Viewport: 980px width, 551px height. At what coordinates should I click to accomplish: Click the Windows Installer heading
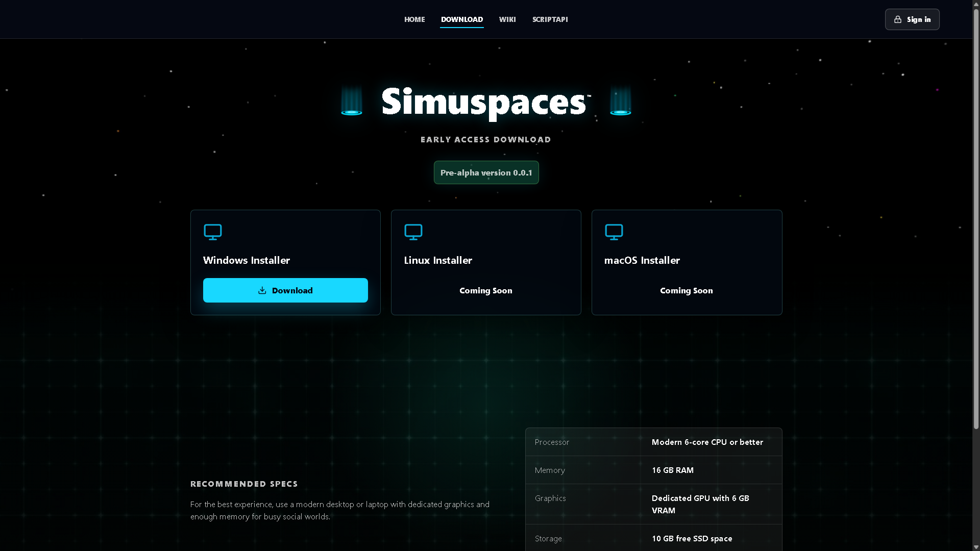click(247, 260)
